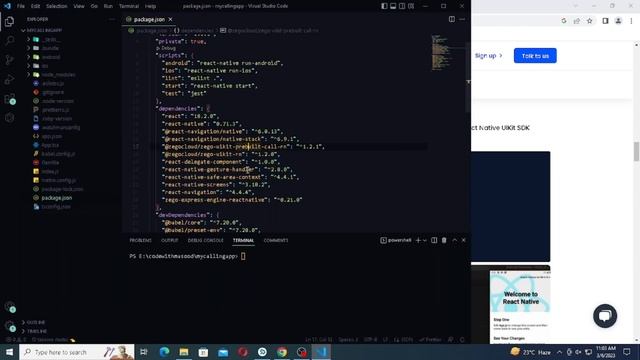Screen dimensions: 640x360
Task: Open the Go menu
Action: click(94, 6)
